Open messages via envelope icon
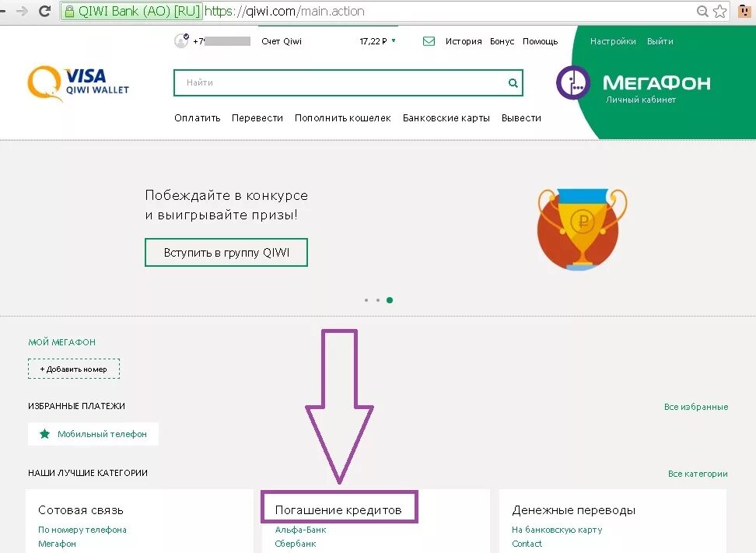This screenshot has width=756, height=553. point(429,41)
